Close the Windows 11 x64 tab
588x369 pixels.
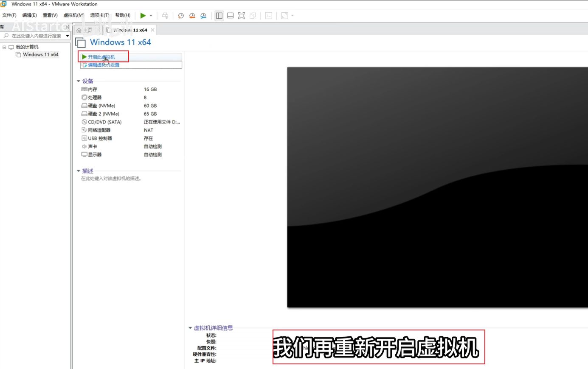[152, 30]
